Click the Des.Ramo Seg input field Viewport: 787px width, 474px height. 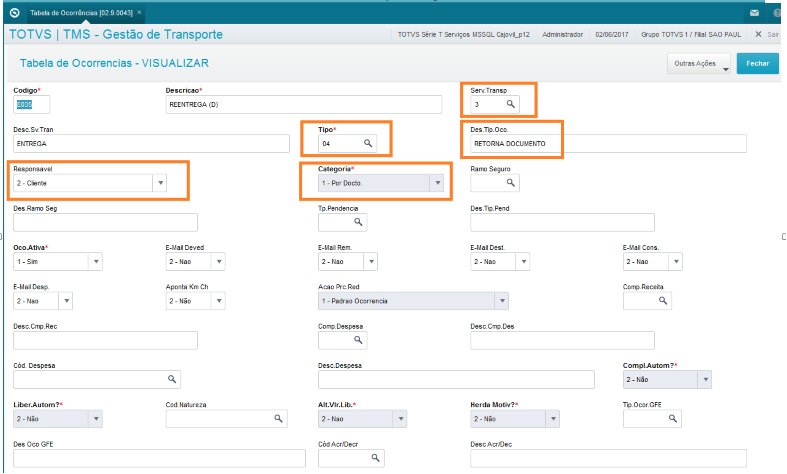tap(105, 222)
